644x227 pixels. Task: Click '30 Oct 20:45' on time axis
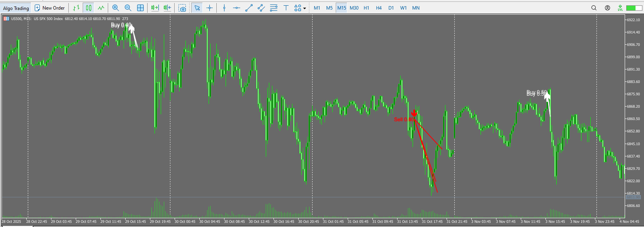click(309, 221)
